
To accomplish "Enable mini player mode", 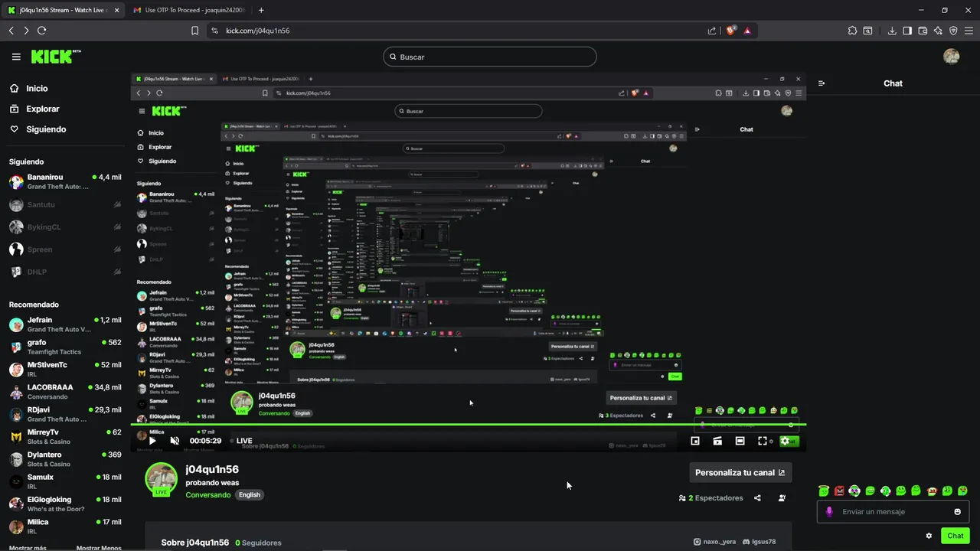I will tap(695, 441).
